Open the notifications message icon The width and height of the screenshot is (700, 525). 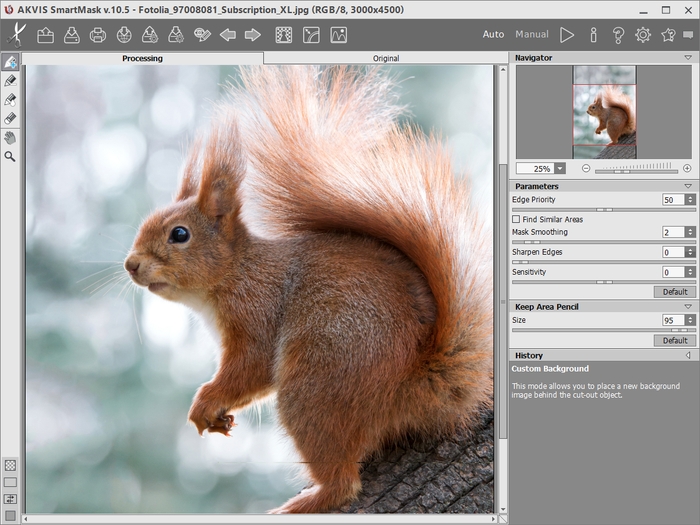point(688,35)
